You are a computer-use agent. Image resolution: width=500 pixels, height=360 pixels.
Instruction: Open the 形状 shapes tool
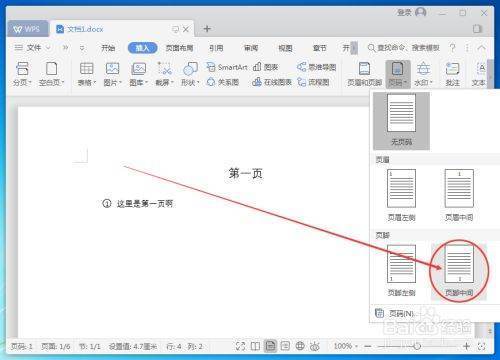pos(190,74)
